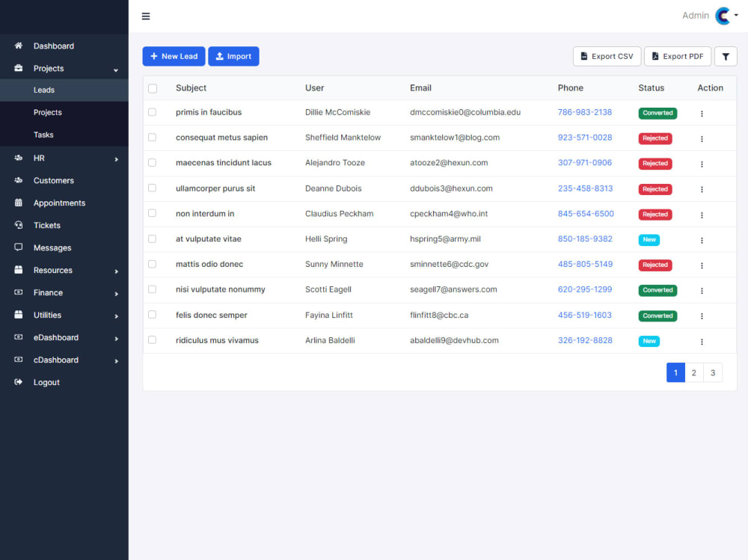Open Tasks from the Projects submenu

pyautogui.click(x=43, y=135)
